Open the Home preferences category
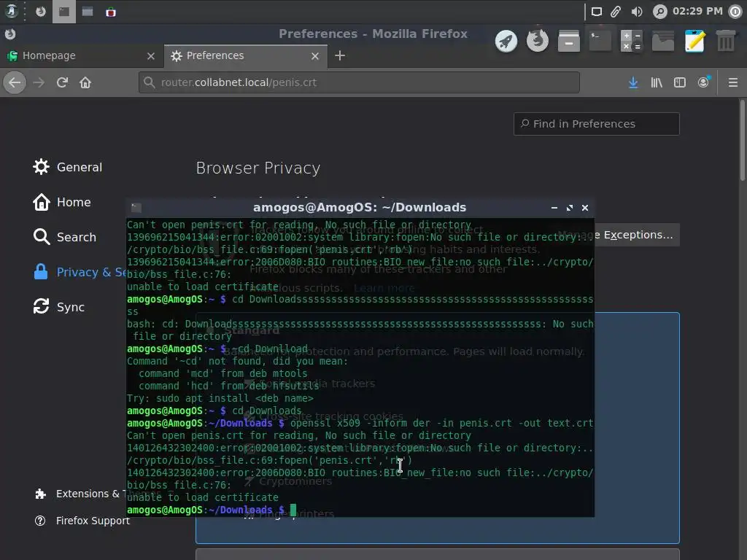Viewport: 747px width, 560px height. click(x=62, y=202)
